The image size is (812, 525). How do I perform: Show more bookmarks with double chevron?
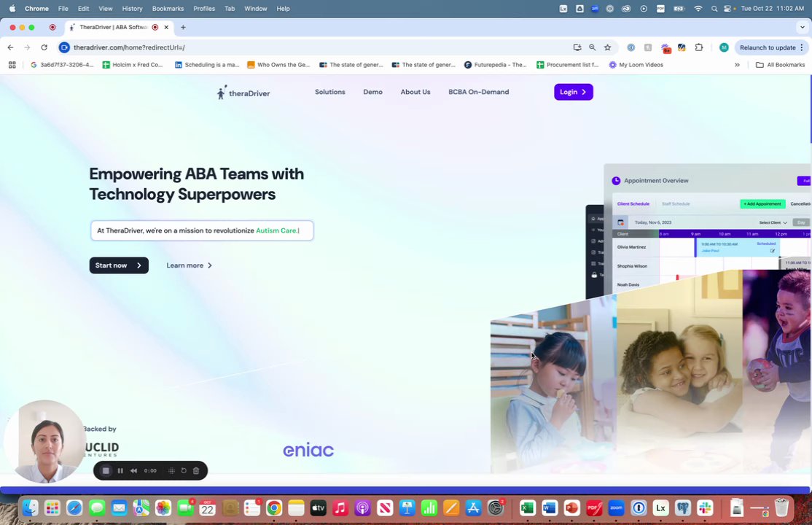[x=737, y=65]
